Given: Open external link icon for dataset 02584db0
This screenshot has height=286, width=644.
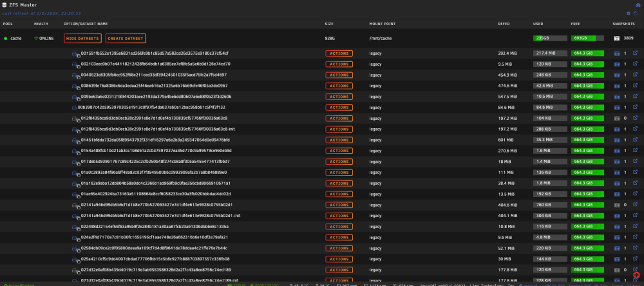Looking at the screenshot, I should click(x=635, y=248).
